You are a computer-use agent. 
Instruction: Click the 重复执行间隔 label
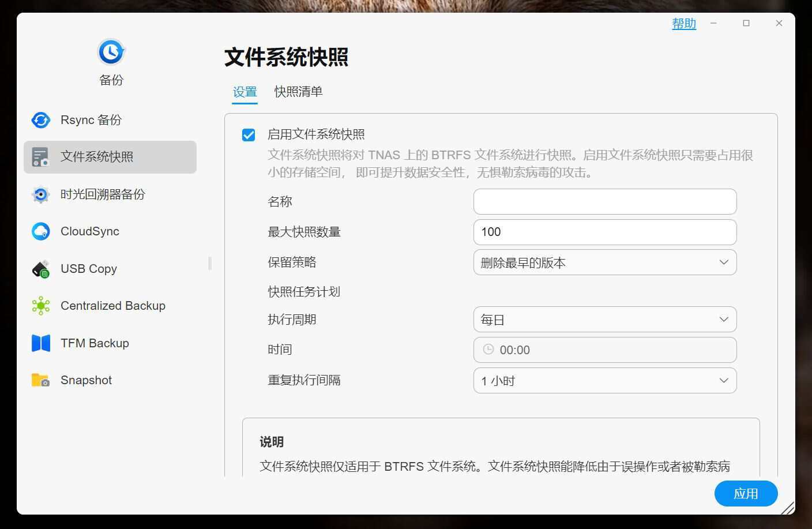(304, 380)
